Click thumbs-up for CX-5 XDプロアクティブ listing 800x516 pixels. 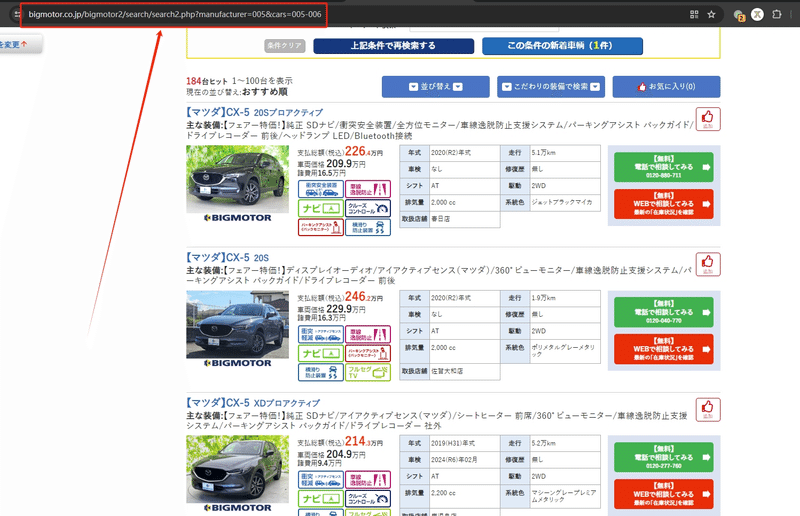(x=708, y=409)
